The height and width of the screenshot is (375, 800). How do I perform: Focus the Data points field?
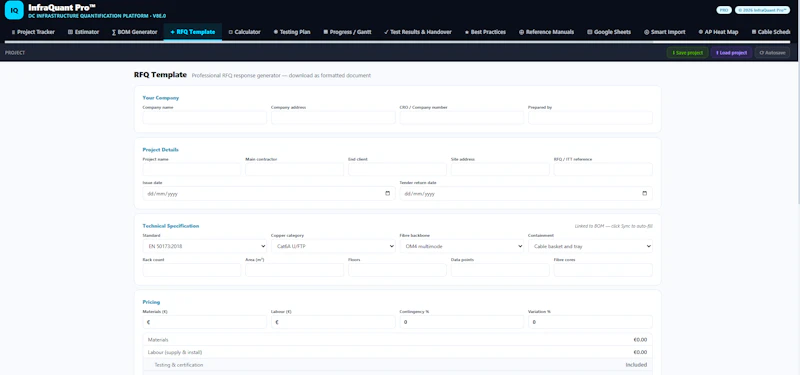click(x=500, y=270)
